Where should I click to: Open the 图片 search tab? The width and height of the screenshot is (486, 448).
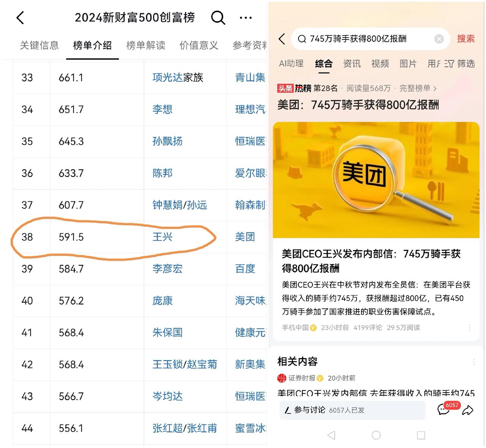pyautogui.click(x=408, y=63)
